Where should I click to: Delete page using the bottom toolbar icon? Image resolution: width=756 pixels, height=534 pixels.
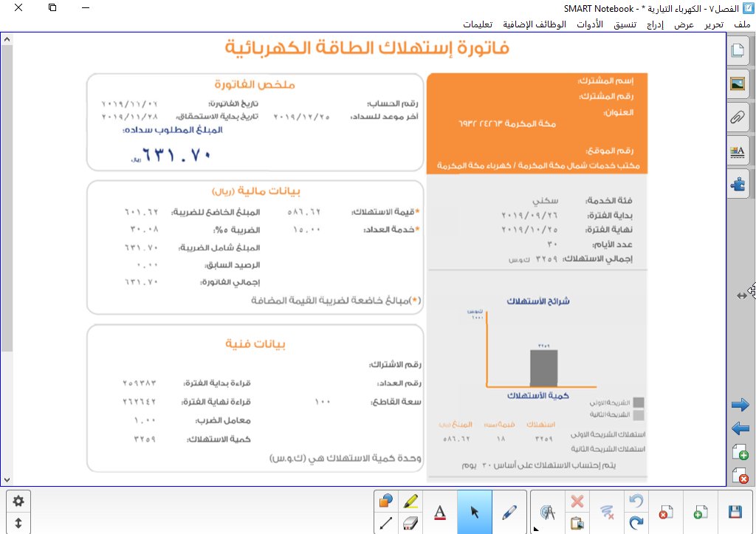coord(666,513)
